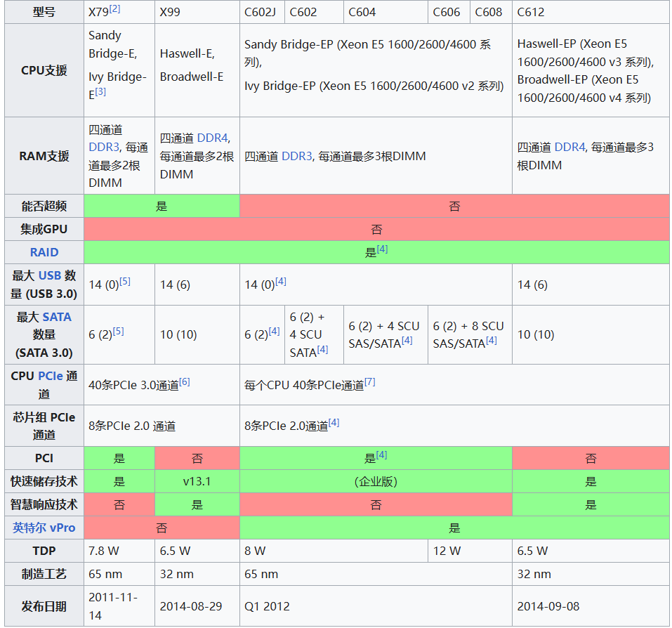
Task: Click the 制造工艺 row header
Action: [x=44, y=574]
